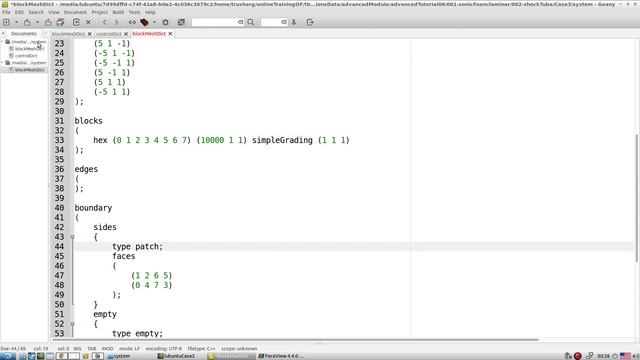The image size is (640, 360).
Task: Navigate back with the left arrow icon
Action: tap(104, 22)
